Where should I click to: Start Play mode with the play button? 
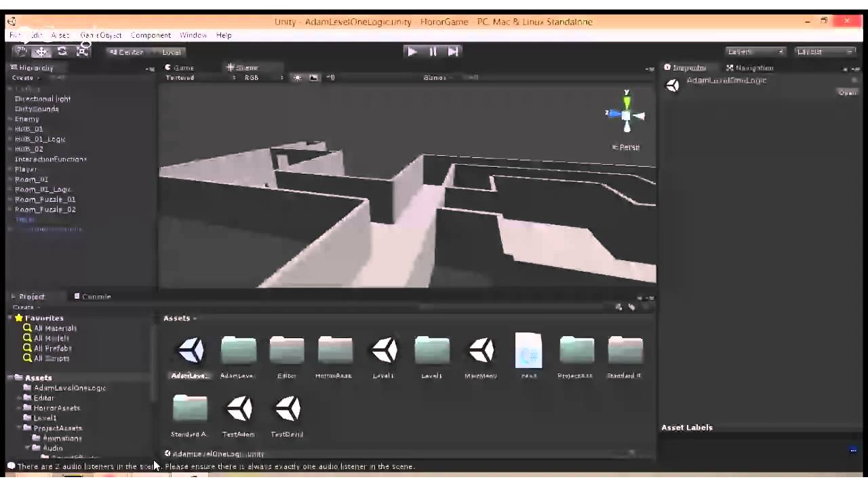pos(412,52)
